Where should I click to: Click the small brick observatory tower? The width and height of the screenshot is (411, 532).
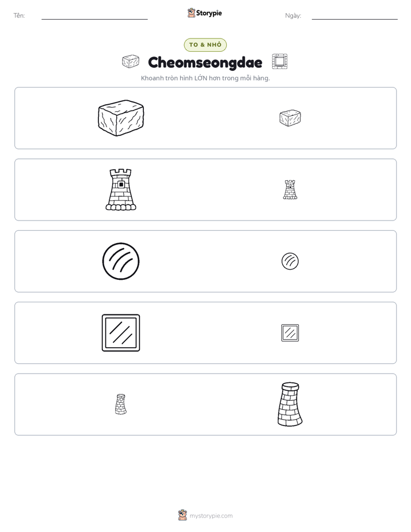121,404
